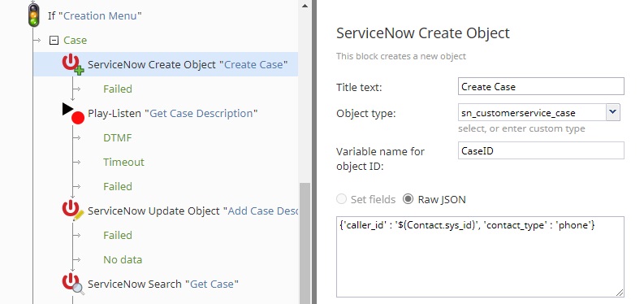Open the Object type dropdown arrow
Screen dimensions: 644x304
[613, 112]
